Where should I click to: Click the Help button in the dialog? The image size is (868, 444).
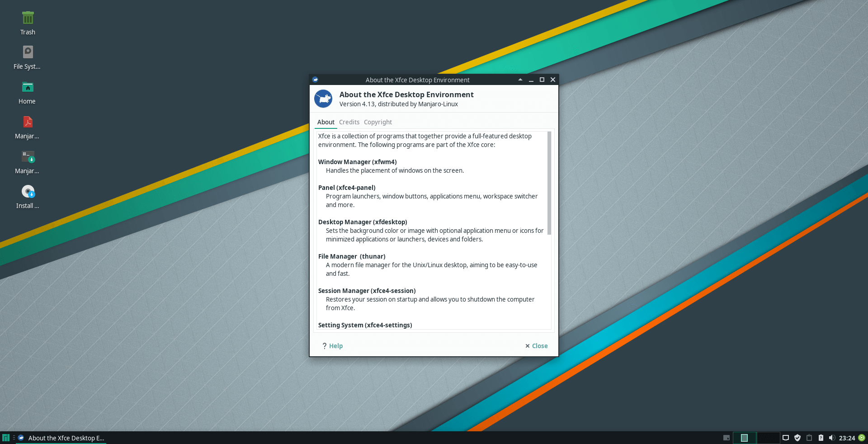pos(333,346)
